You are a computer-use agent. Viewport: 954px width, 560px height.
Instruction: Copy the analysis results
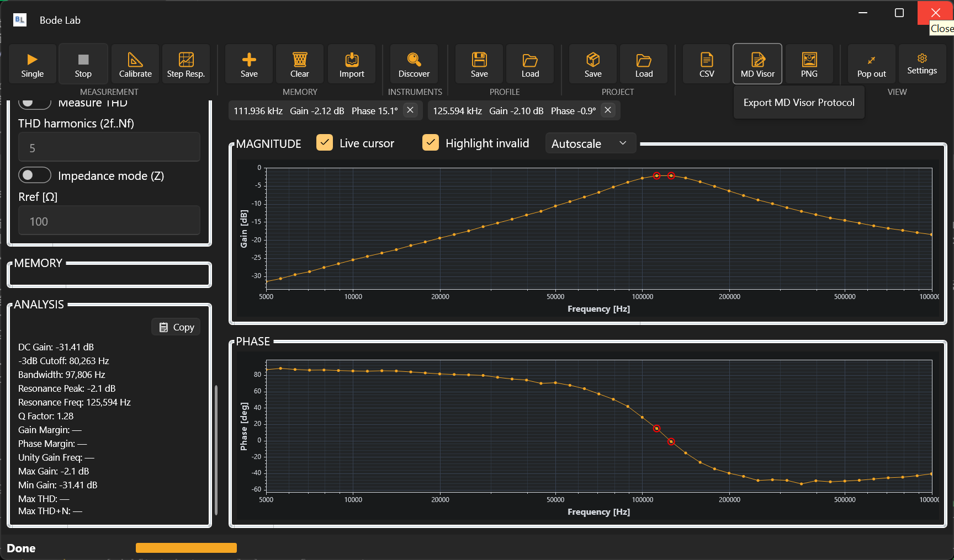[176, 327]
